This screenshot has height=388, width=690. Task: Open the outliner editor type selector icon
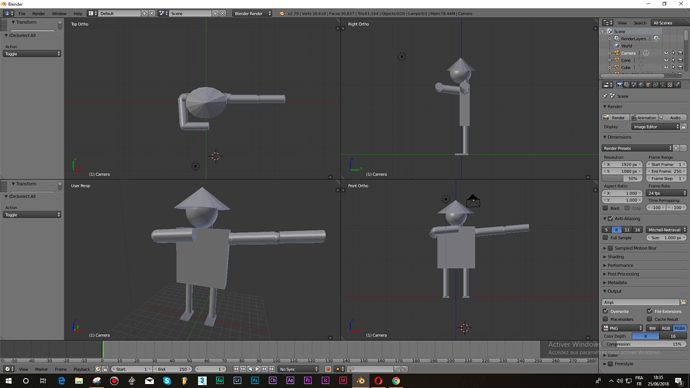click(x=608, y=22)
